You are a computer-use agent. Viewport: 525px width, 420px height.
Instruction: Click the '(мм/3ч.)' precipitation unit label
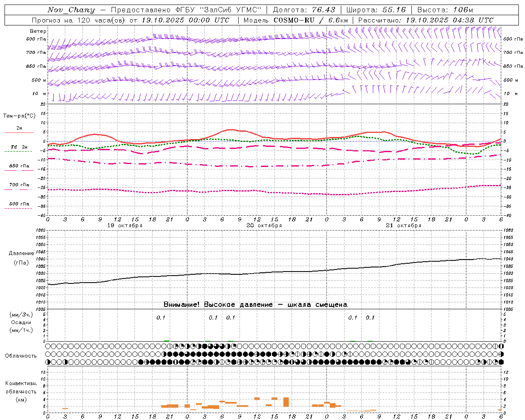tap(21, 315)
